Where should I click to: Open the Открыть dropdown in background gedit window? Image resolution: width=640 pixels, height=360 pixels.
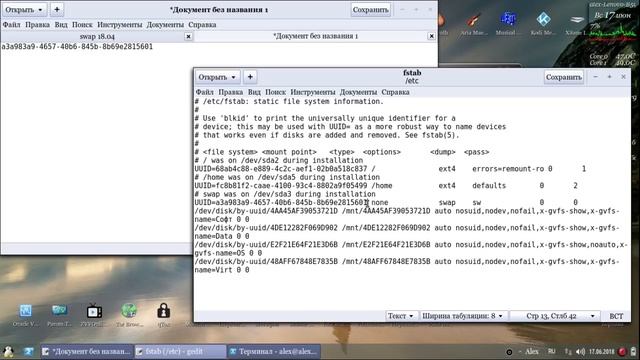24,9
